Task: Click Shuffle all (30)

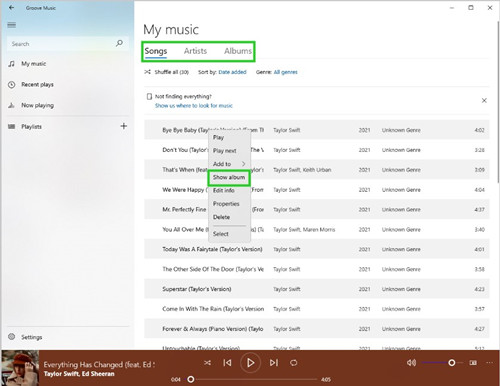Action: (167, 72)
